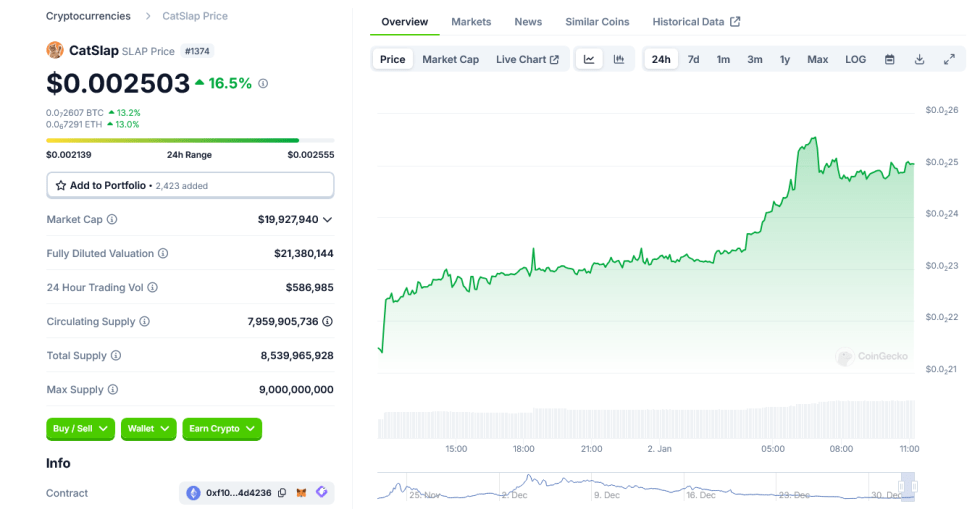Switch to the line chart view icon

pyautogui.click(x=590, y=60)
